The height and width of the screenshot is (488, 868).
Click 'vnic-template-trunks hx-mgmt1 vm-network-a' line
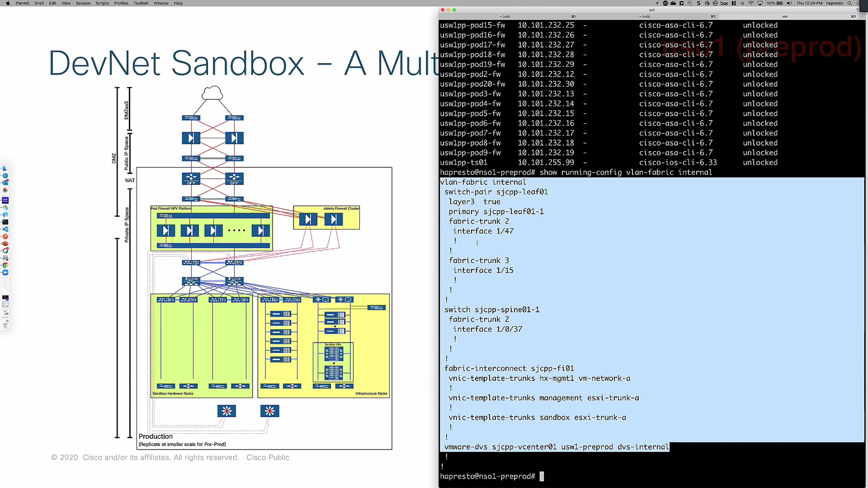(540, 378)
